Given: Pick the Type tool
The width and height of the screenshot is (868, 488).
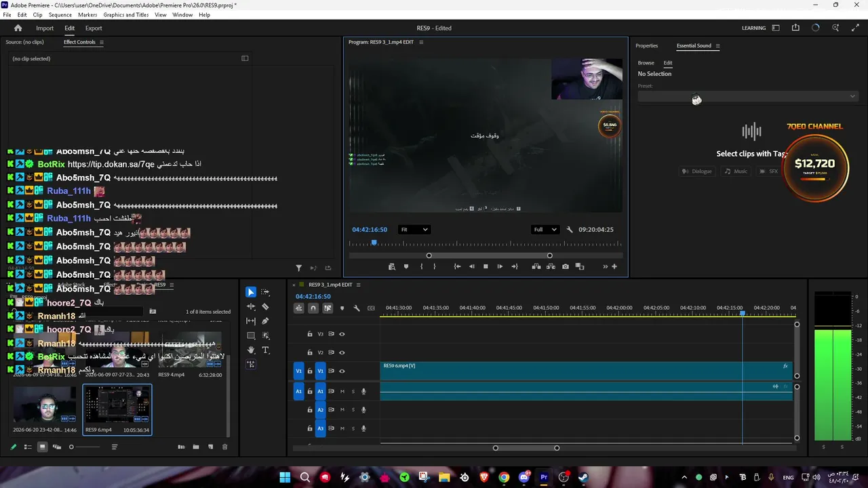Looking at the screenshot, I should point(265,350).
